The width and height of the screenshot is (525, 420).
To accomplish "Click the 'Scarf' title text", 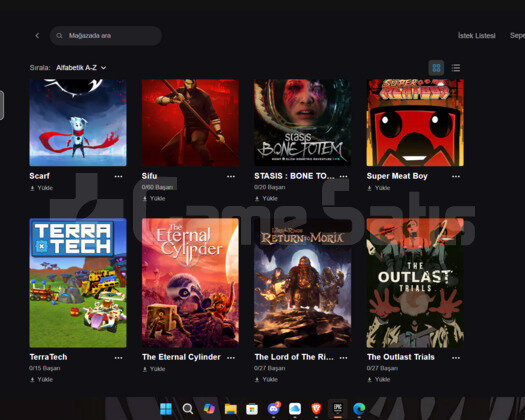I will pyautogui.click(x=40, y=176).
